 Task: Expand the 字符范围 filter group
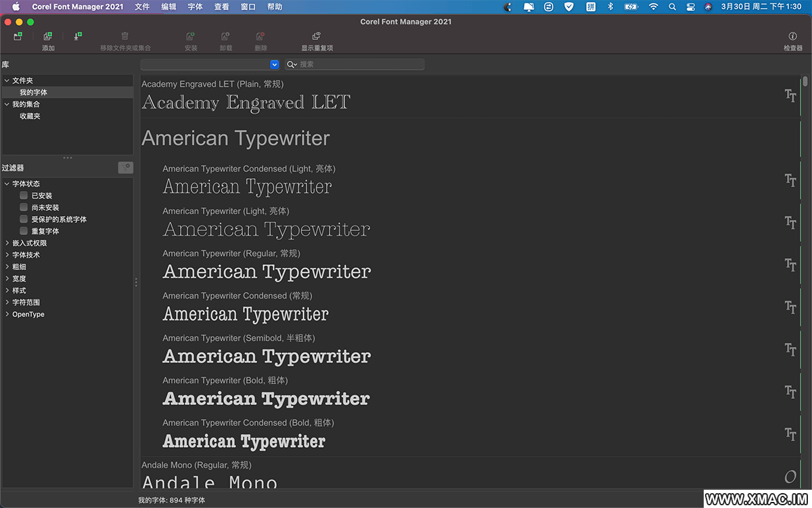coord(7,302)
